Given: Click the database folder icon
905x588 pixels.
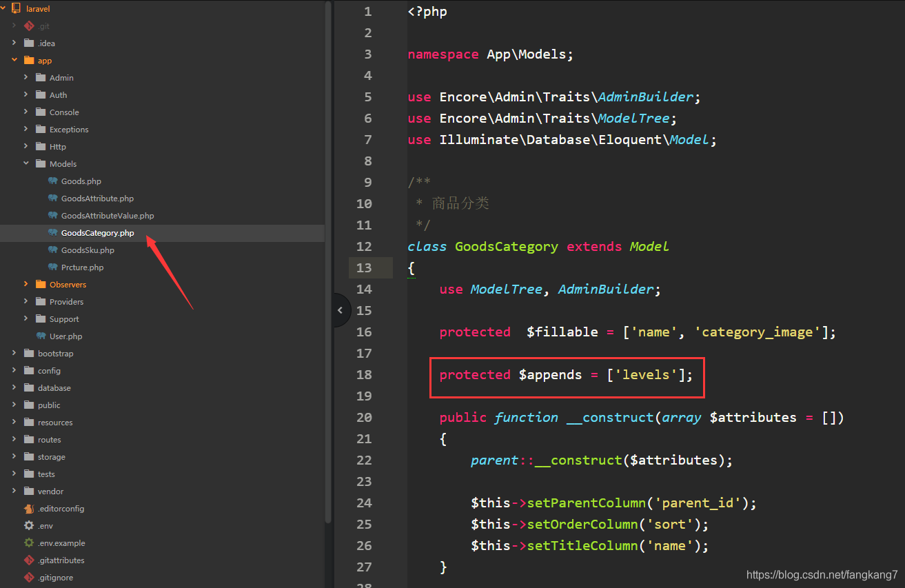Looking at the screenshot, I should (29, 388).
